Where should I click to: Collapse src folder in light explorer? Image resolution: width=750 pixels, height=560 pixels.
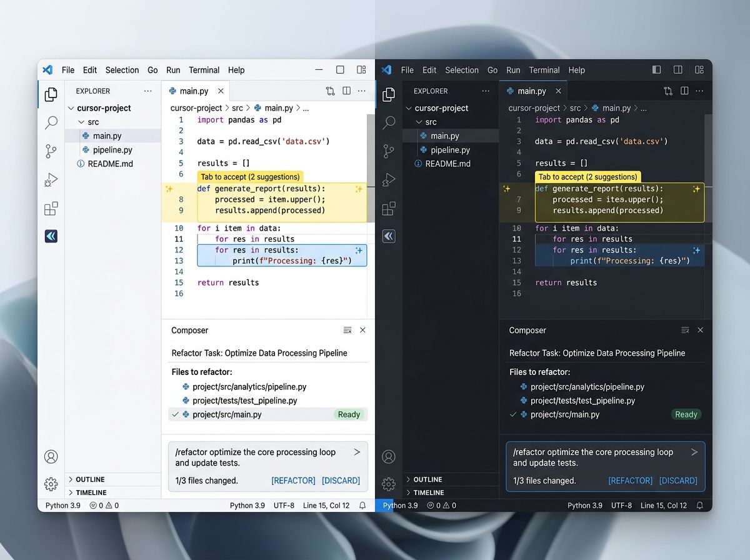81,122
